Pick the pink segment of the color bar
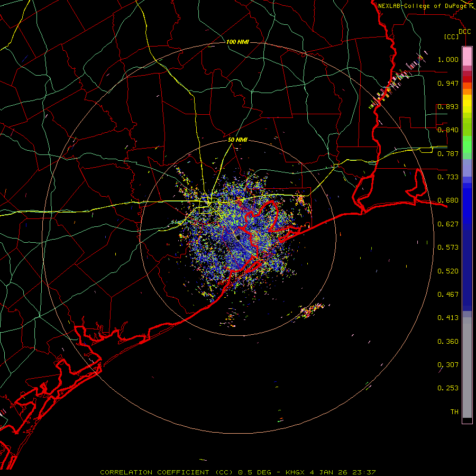476x476 pixels. click(x=467, y=57)
